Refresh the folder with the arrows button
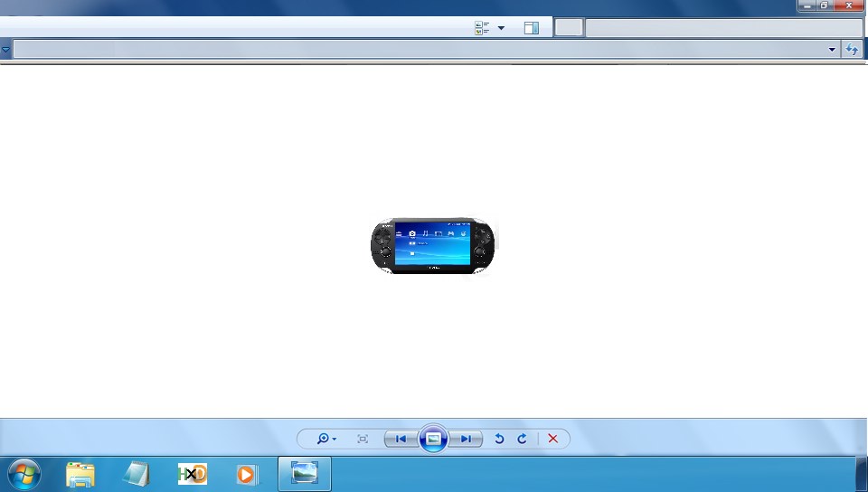Screen dimensions: 868x492 [x=852, y=49]
